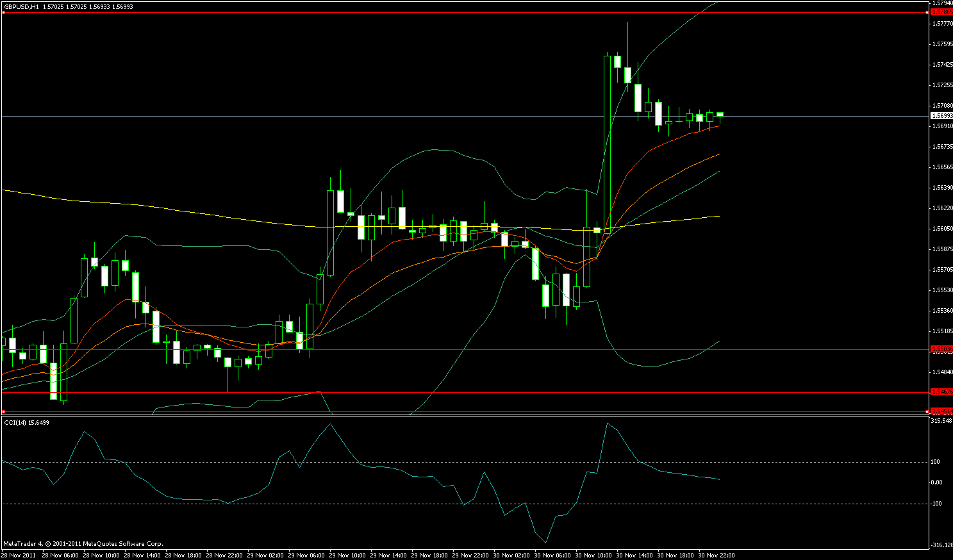Click the tall candle at 30 Nov 10:00
The width and height of the screenshot is (953, 560).
click(x=607, y=141)
